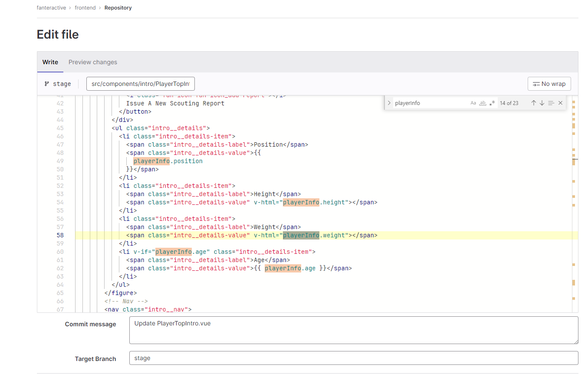The width and height of the screenshot is (588, 374).
Task: Click line number 58 in the gutter
Action: pos(60,235)
